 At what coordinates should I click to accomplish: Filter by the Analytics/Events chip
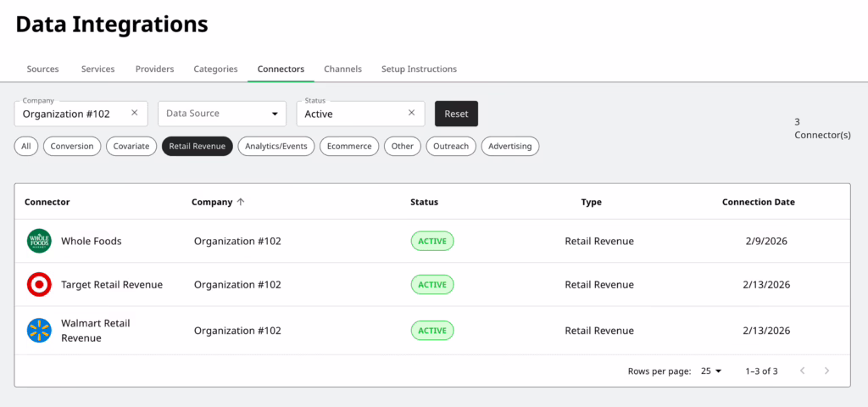[x=276, y=146]
